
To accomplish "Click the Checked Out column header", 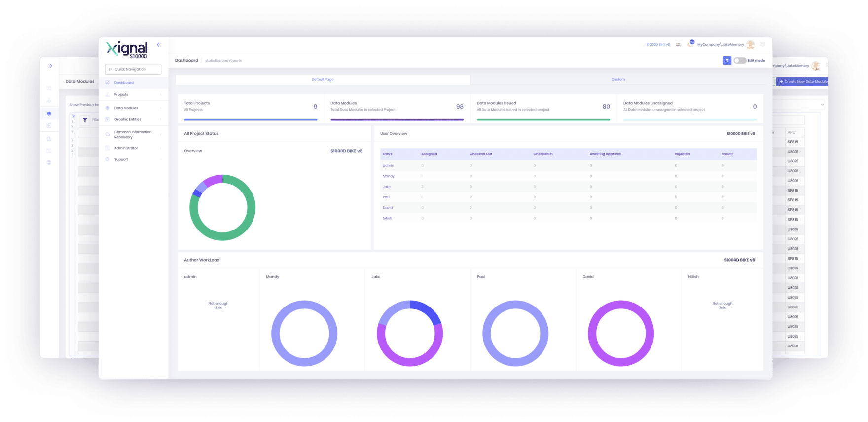I will pos(481,154).
